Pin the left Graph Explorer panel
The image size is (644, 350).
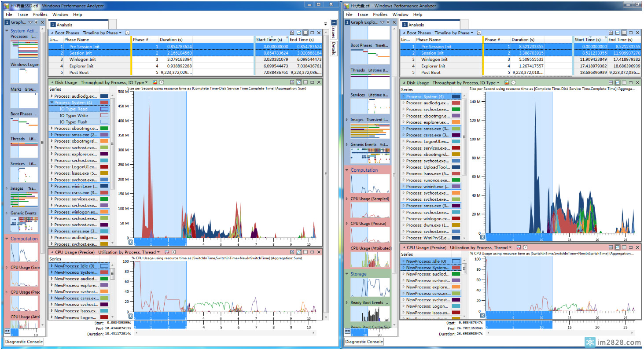pos(37,22)
